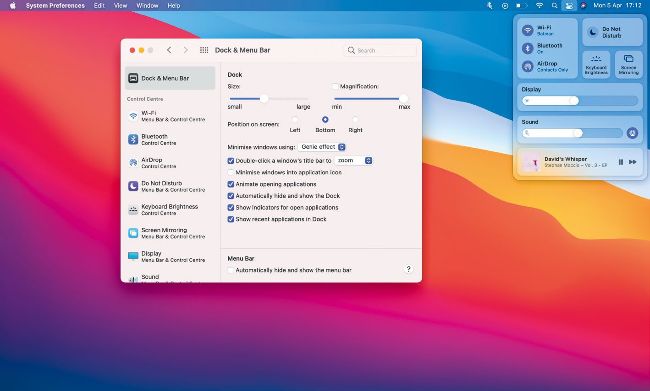The height and width of the screenshot is (391, 650).
Task: Toggle Show indicators for open applications
Action: coord(231,207)
